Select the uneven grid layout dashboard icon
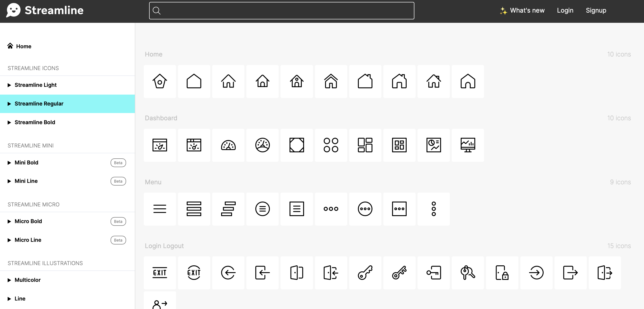This screenshot has height=309, width=644. tap(365, 145)
